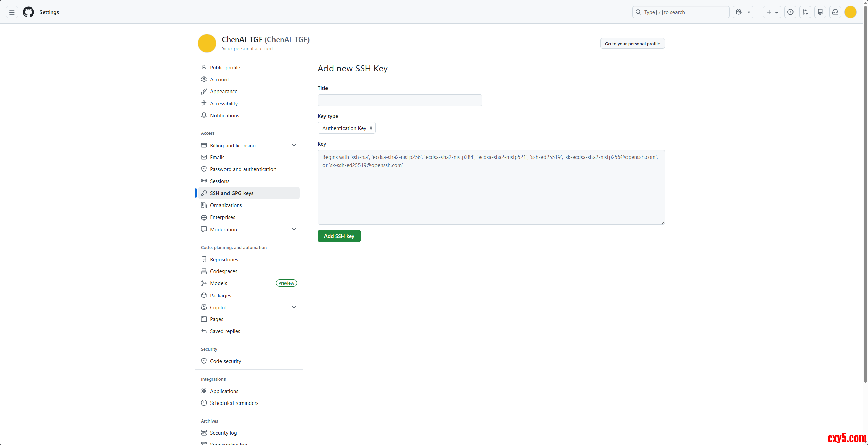Open the Issues icon in header
The height and width of the screenshot is (445, 868).
pyautogui.click(x=790, y=12)
